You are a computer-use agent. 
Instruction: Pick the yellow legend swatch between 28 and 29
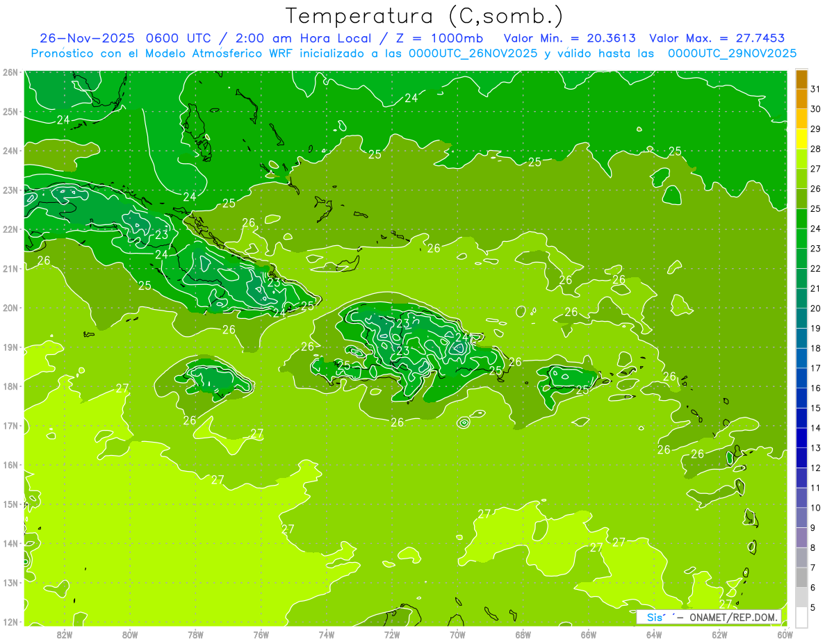(801, 139)
